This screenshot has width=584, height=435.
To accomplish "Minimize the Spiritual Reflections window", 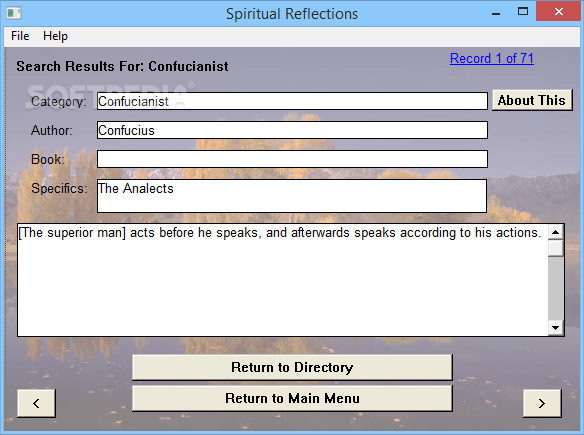I will tap(496, 13).
